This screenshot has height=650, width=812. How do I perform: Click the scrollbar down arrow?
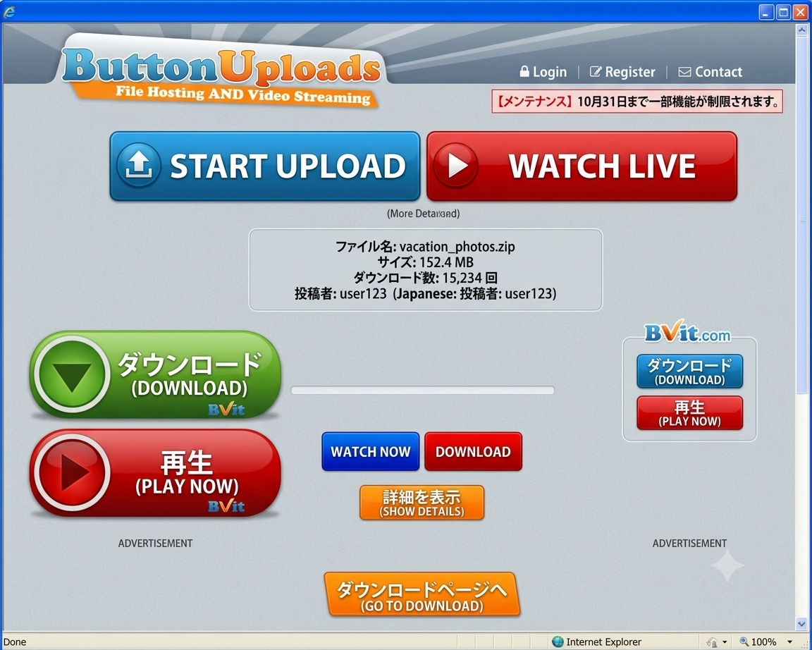point(801,624)
